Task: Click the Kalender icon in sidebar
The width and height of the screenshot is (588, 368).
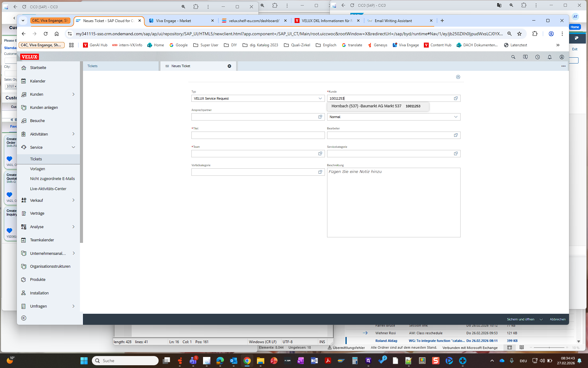Action: pos(24,81)
